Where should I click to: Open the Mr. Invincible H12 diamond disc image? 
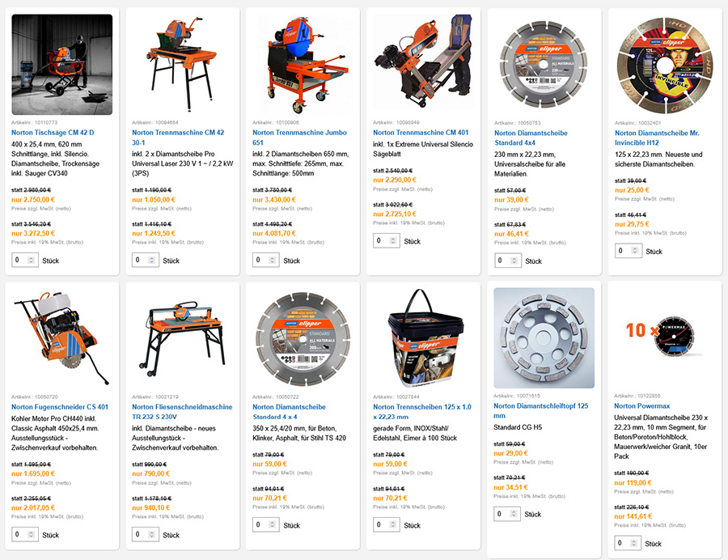pos(665,65)
